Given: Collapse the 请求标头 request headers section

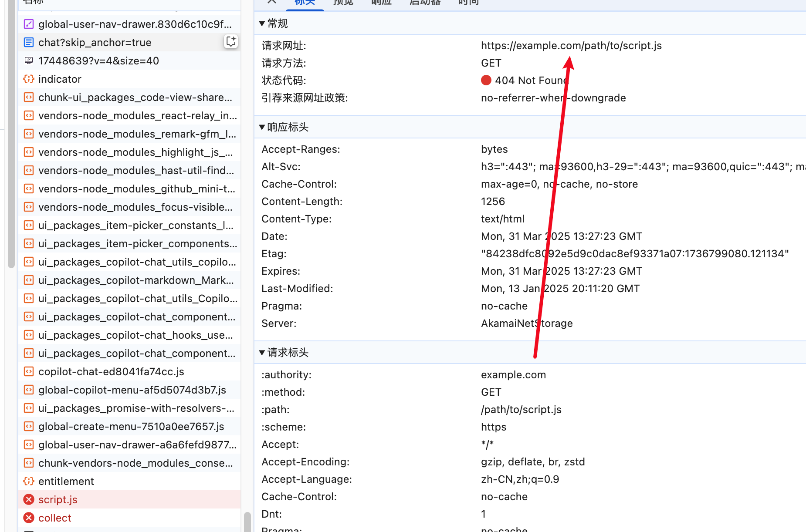Looking at the screenshot, I should tap(262, 353).
